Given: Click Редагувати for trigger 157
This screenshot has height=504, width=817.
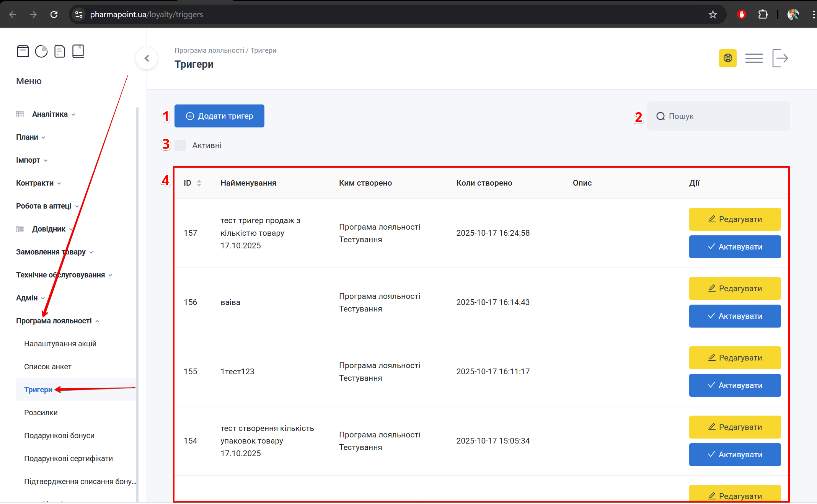Looking at the screenshot, I should (735, 219).
